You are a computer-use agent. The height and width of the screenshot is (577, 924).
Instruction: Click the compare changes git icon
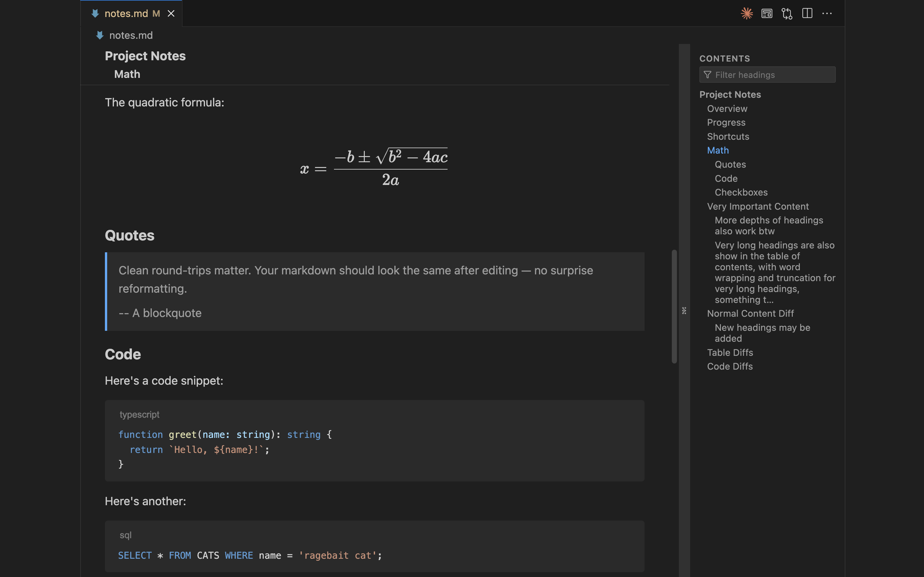click(x=787, y=14)
